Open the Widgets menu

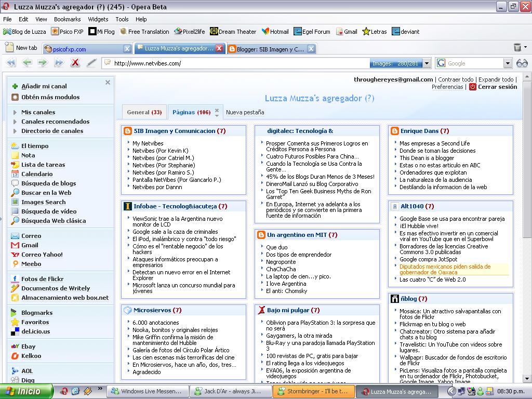pos(98,19)
